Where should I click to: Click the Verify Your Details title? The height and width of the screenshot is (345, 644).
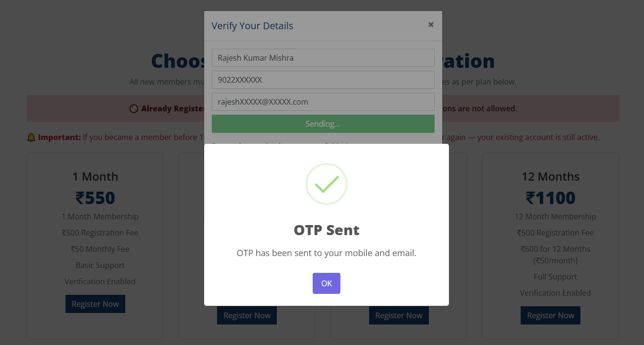[252, 26]
